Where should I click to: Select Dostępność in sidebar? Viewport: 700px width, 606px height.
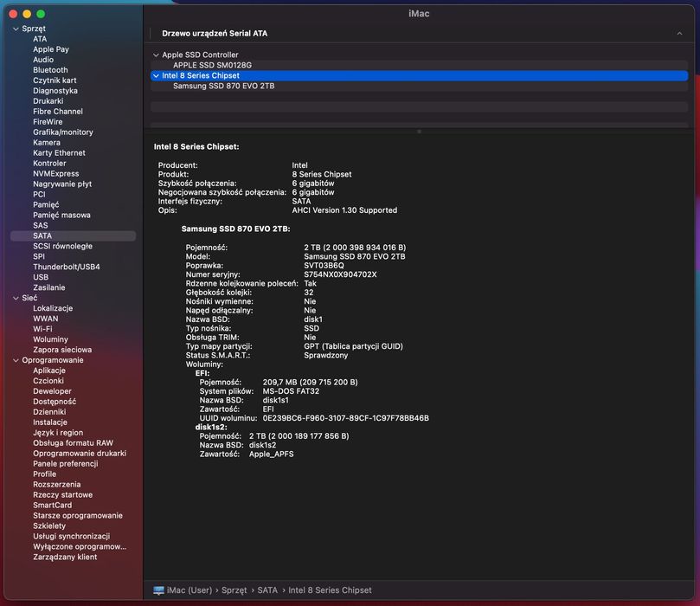[x=55, y=402]
